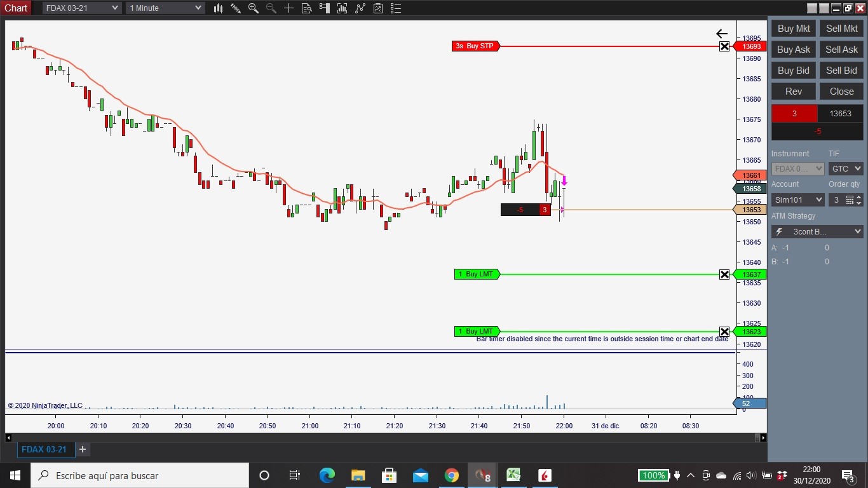
Task: Click the Chart window title label
Action: [x=16, y=8]
